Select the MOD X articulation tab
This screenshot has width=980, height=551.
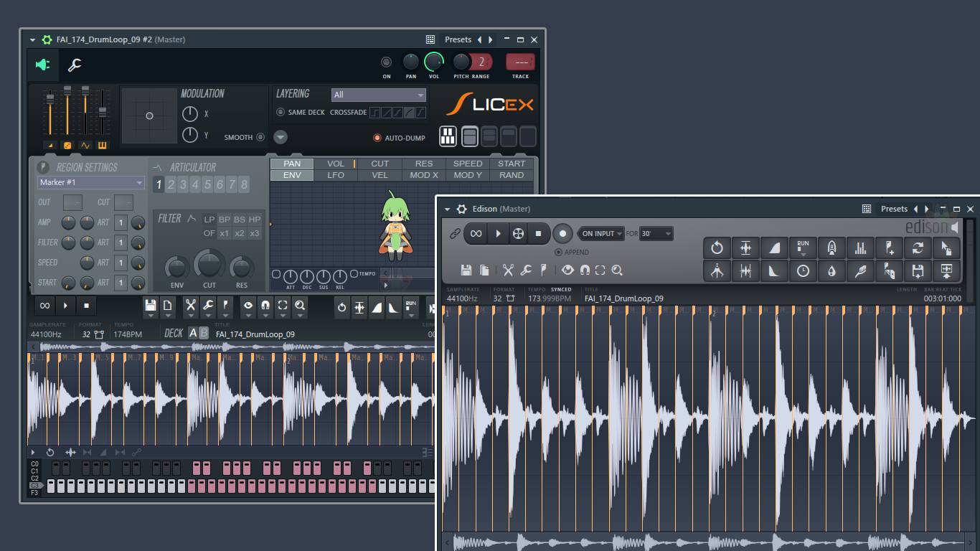424,175
